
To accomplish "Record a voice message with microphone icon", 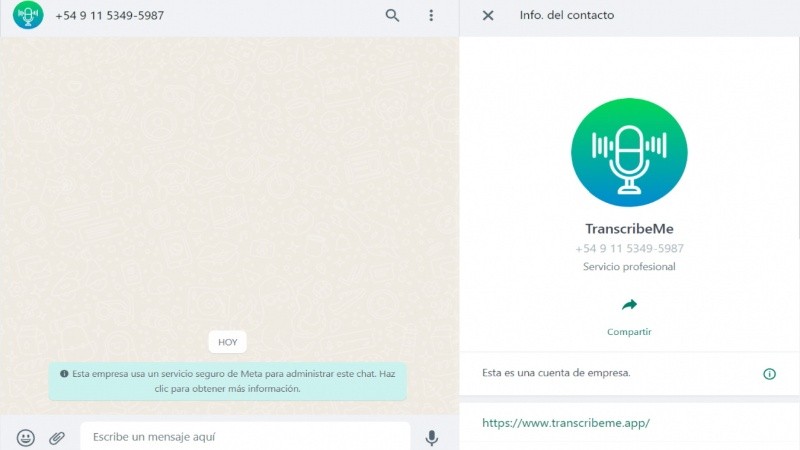I will (432, 437).
